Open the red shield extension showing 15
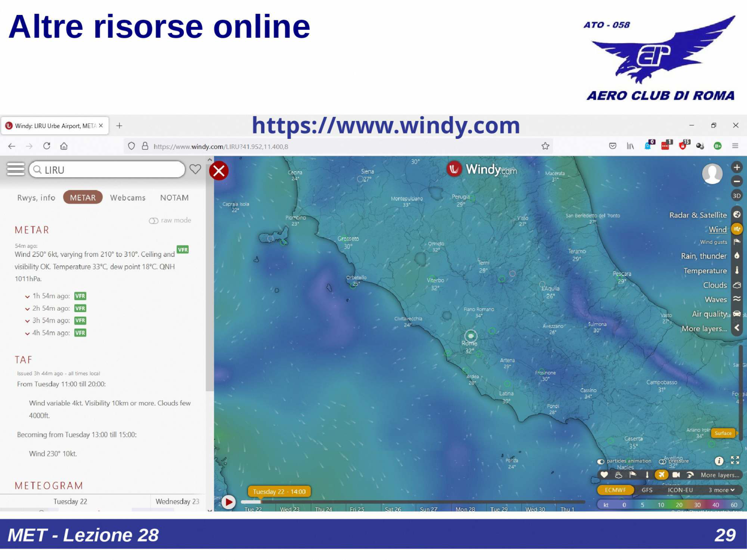This screenshot has height=560, width=747. pyautogui.click(x=684, y=145)
